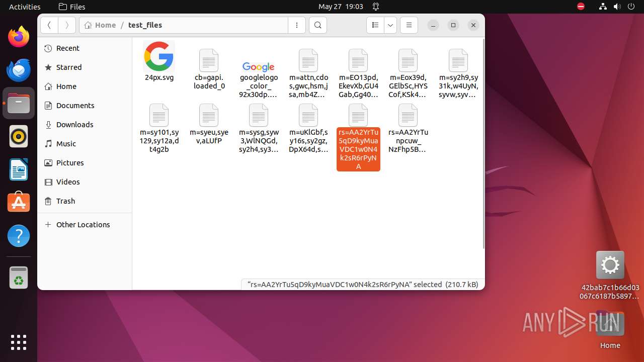Open Starred in the sidebar

(x=85, y=67)
